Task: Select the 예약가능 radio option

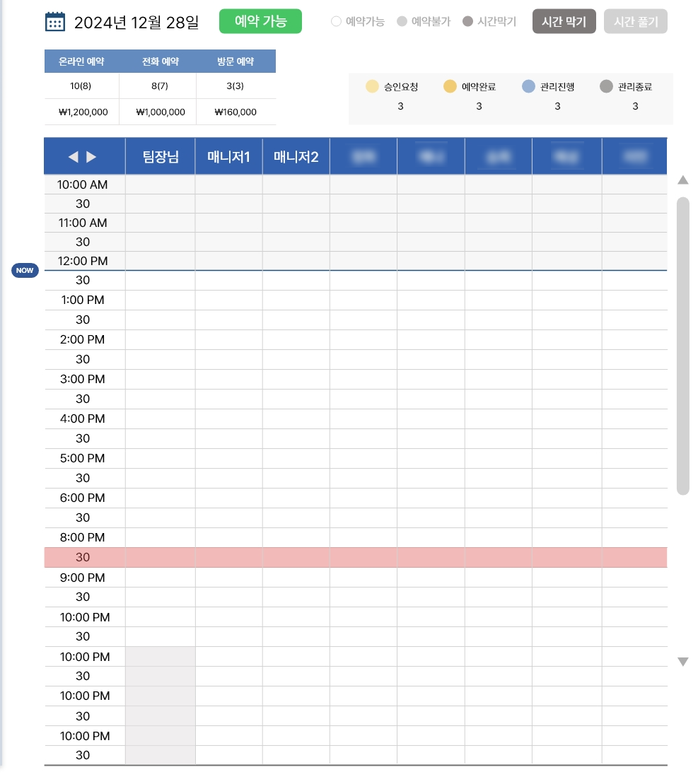Action: pyautogui.click(x=337, y=22)
